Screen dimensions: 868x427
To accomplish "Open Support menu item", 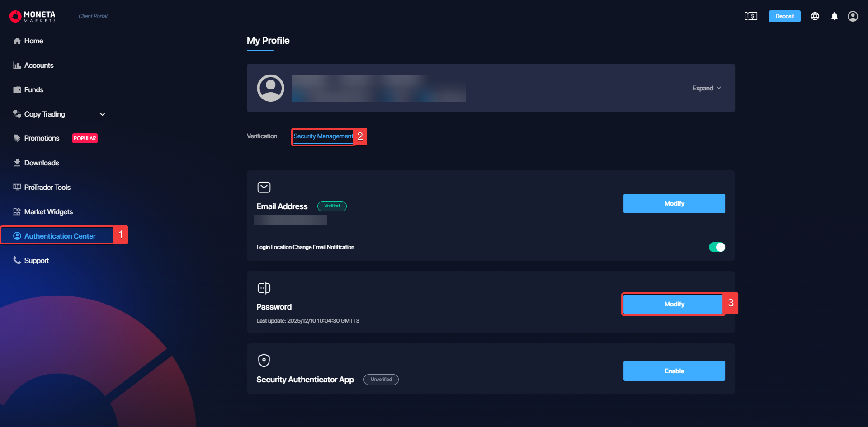I will pyautogui.click(x=37, y=260).
